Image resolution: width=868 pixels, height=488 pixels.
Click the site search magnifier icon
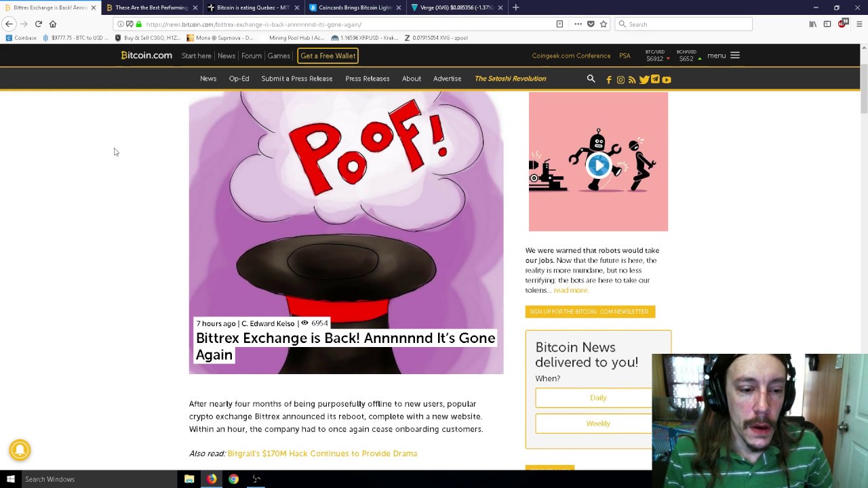click(591, 79)
